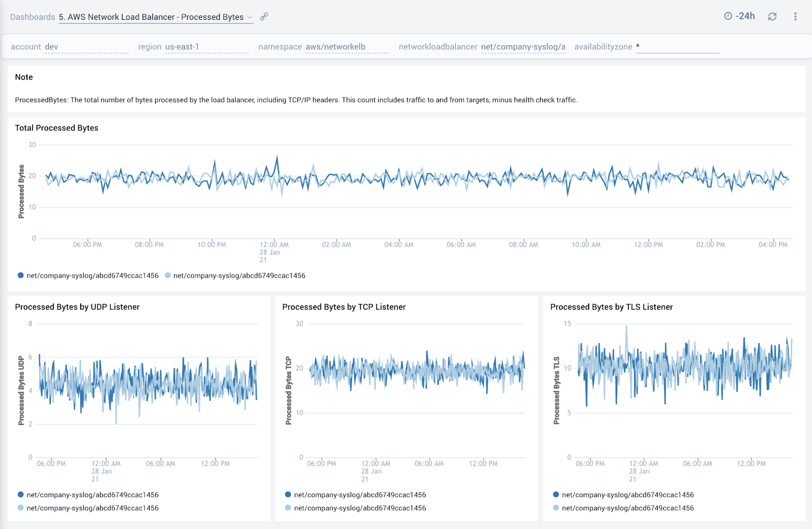Select the networkloadbalancer filter field

(x=523, y=46)
